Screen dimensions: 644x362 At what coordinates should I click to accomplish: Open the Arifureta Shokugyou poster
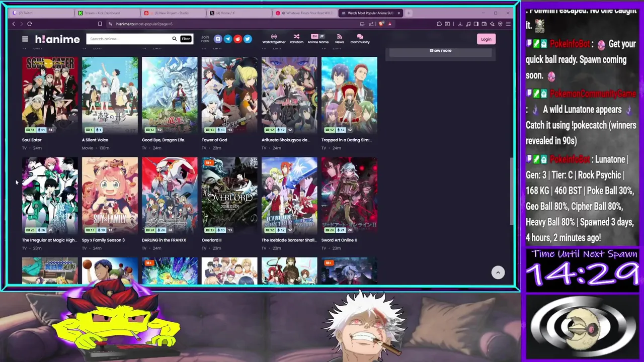pos(289,96)
